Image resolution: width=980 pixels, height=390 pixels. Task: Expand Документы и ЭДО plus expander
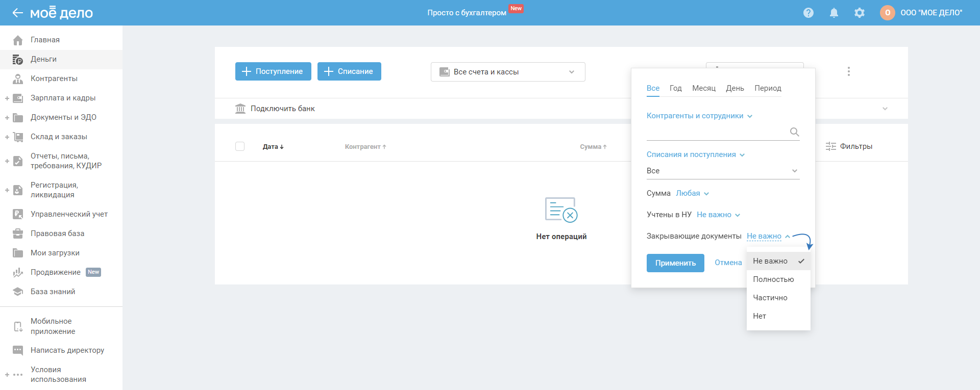[x=7, y=117]
